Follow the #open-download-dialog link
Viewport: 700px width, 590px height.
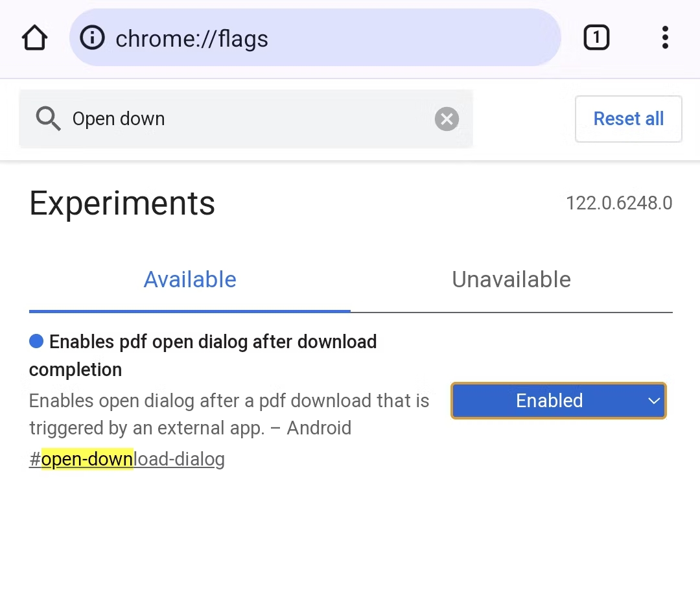coord(127,459)
